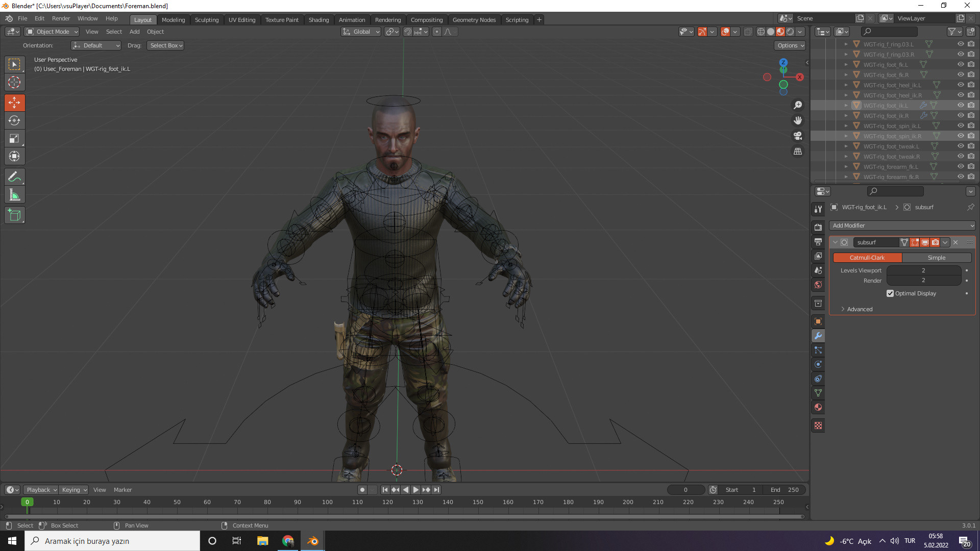Open the Physics properties tab
This screenshot has width=980, height=551.
click(818, 364)
